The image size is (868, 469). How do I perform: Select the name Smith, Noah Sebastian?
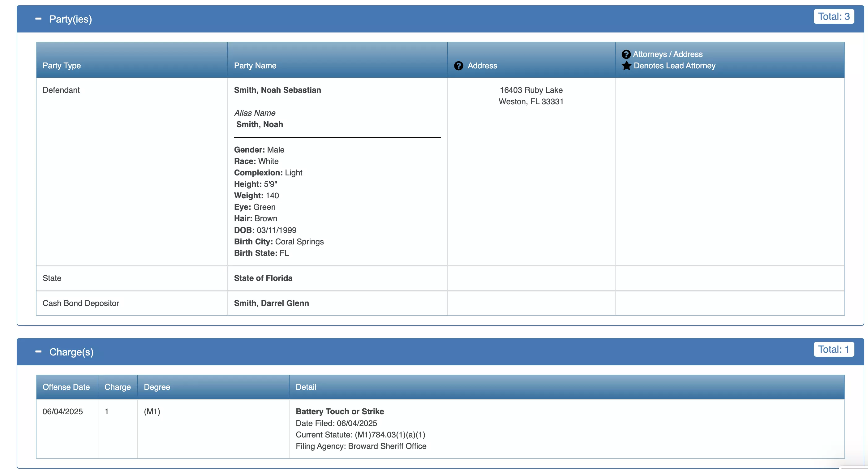coord(277,90)
